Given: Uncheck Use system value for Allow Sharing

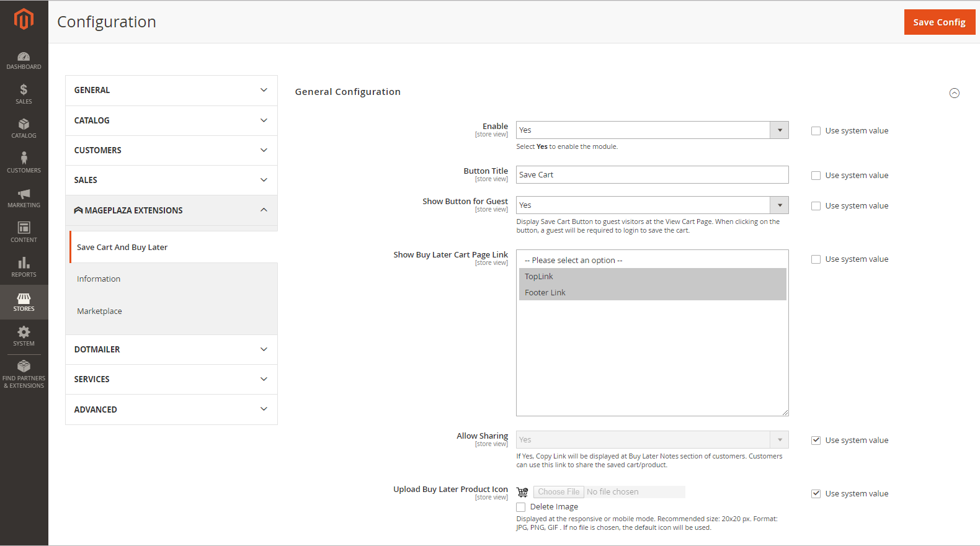Looking at the screenshot, I should click(816, 441).
